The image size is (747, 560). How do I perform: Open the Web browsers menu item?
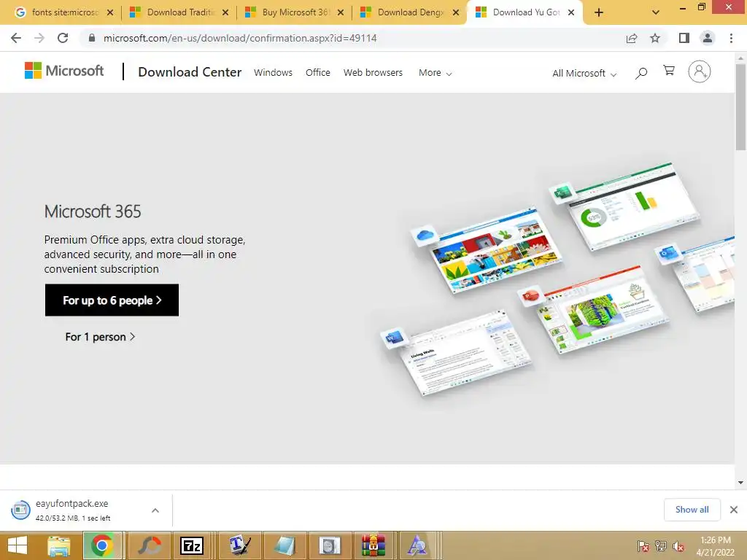click(x=373, y=72)
